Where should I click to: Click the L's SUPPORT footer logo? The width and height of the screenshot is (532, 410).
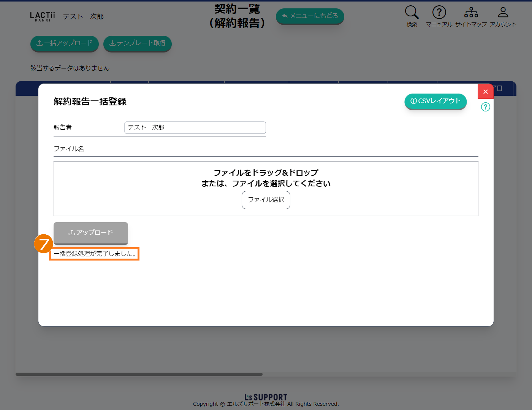tap(266, 397)
